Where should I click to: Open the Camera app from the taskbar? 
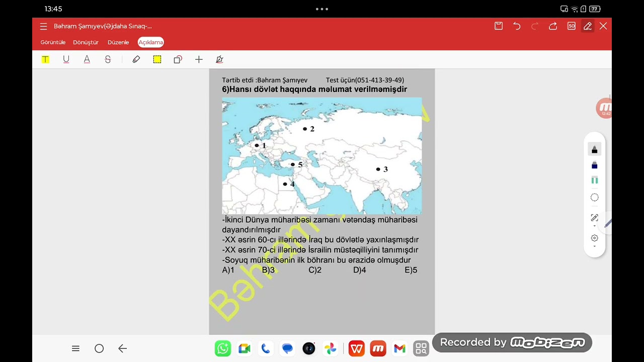tap(309, 348)
